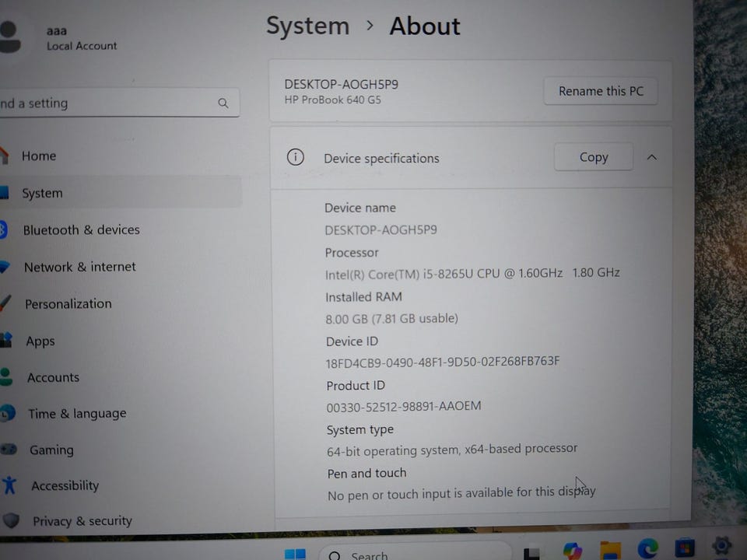Click the HP ProBook 640 G5 model text
747x560 pixels.
(x=332, y=100)
